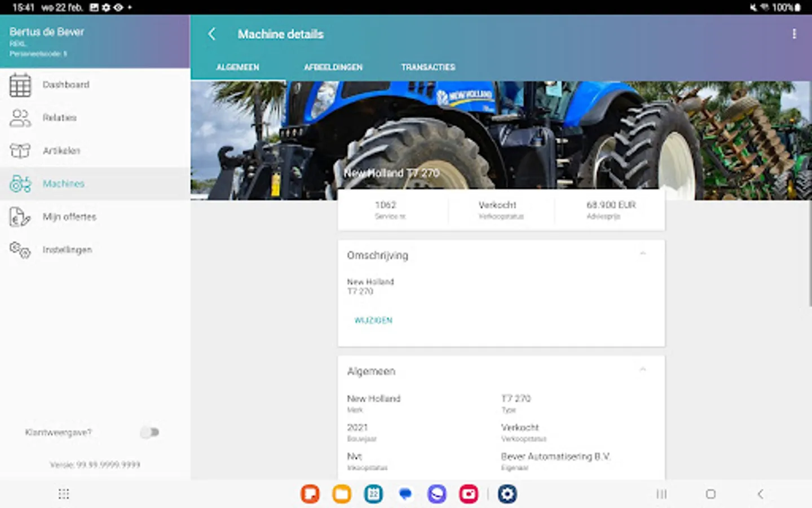Tap the Android recent apps button

(661, 494)
